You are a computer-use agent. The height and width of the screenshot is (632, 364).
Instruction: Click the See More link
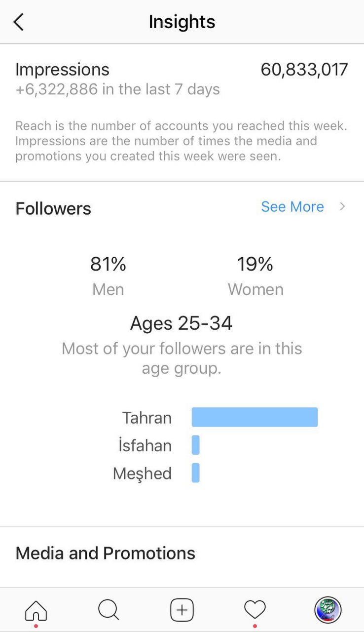click(292, 207)
